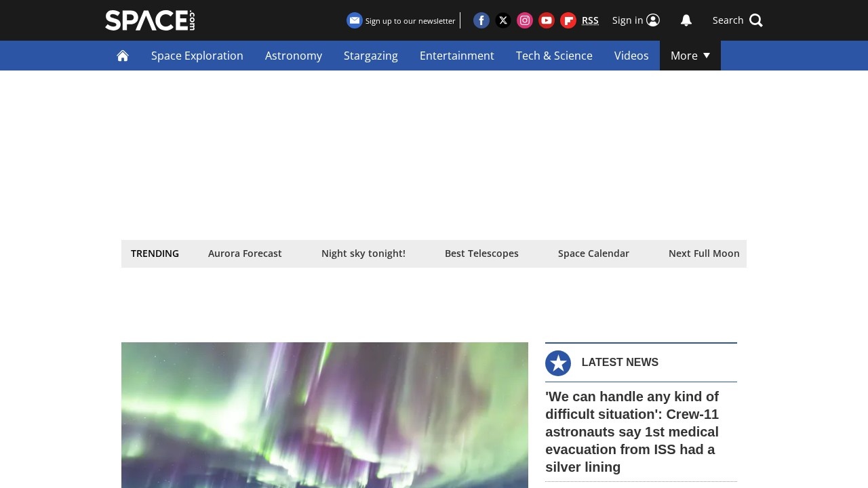Open the X (Twitter) social icon
Image resolution: width=868 pixels, height=488 pixels.
tap(503, 20)
